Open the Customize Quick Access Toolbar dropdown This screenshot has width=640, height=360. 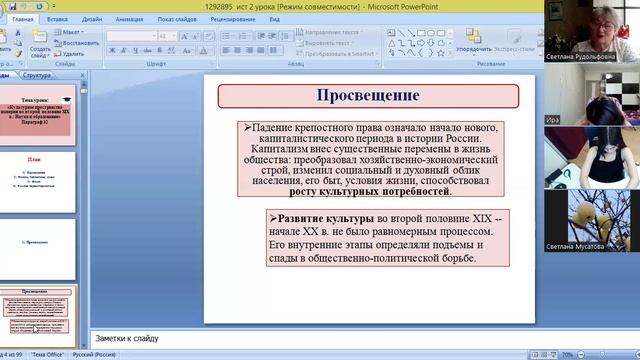[54, 7]
